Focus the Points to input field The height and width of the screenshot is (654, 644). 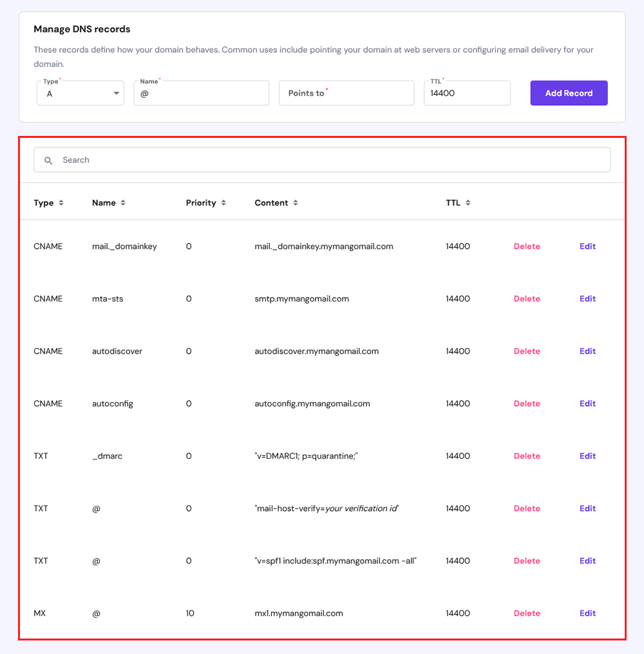coord(346,93)
